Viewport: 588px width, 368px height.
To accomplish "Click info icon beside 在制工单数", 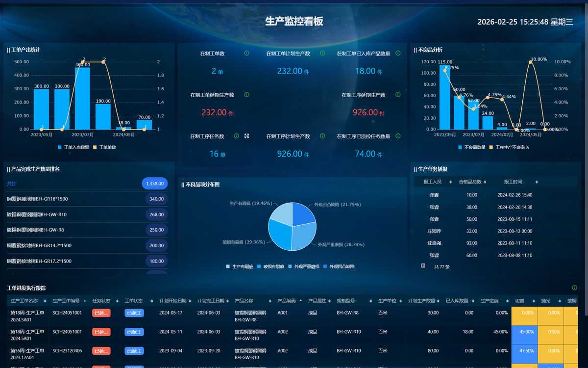I will 246,53.
